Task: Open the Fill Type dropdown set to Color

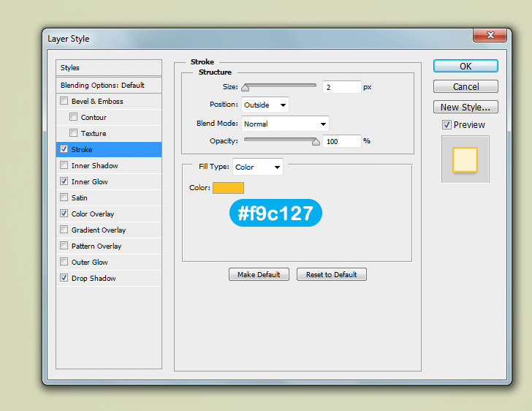Action: [x=258, y=167]
